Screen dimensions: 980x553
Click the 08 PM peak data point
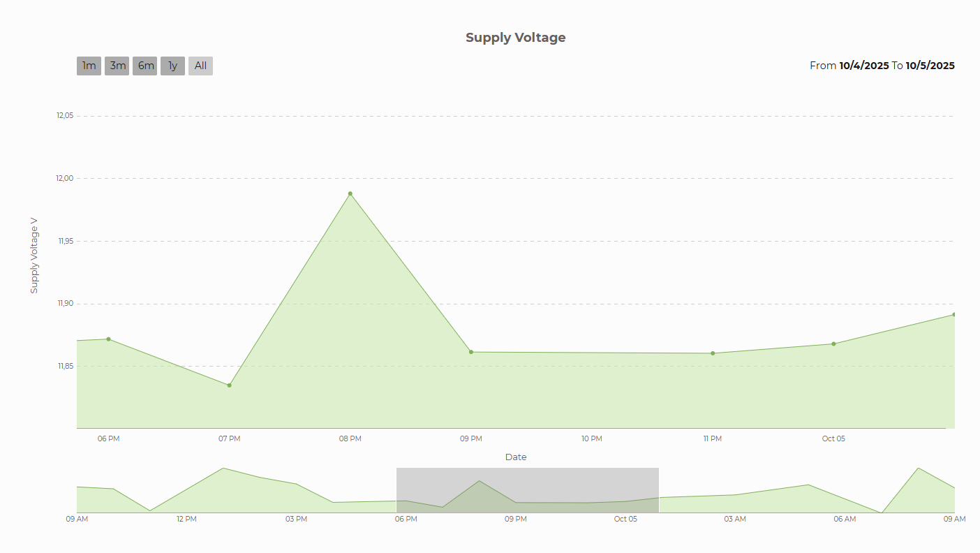pyautogui.click(x=350, y=194)
